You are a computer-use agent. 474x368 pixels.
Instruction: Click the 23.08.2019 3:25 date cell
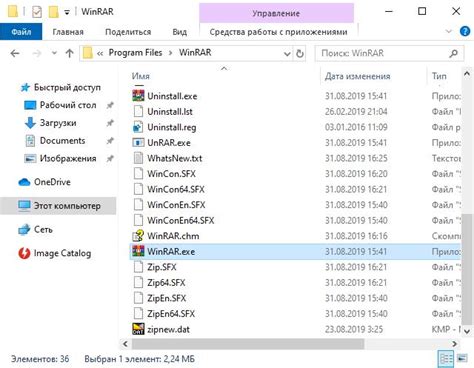354,329
